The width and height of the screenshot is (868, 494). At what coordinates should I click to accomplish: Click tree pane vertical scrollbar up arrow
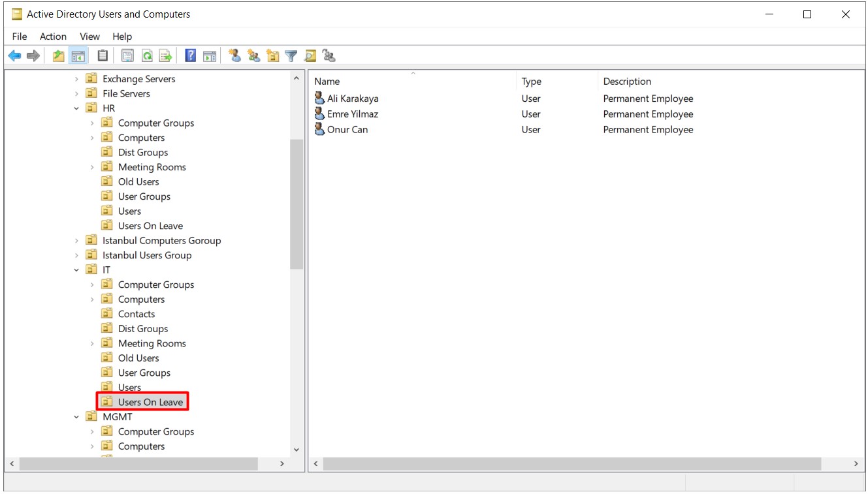(297, 78)
